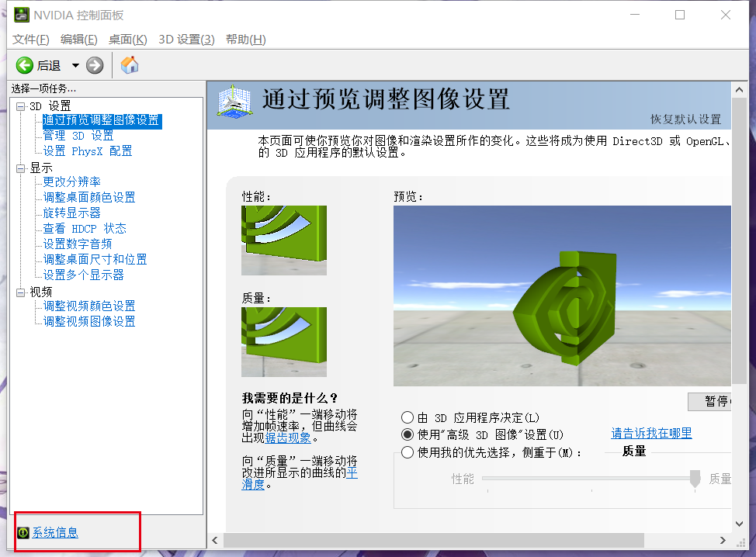The height and width of the screenshot is (557, 756).
Task: Click the 质量 sample thumbnail
Action: (284, 342)
